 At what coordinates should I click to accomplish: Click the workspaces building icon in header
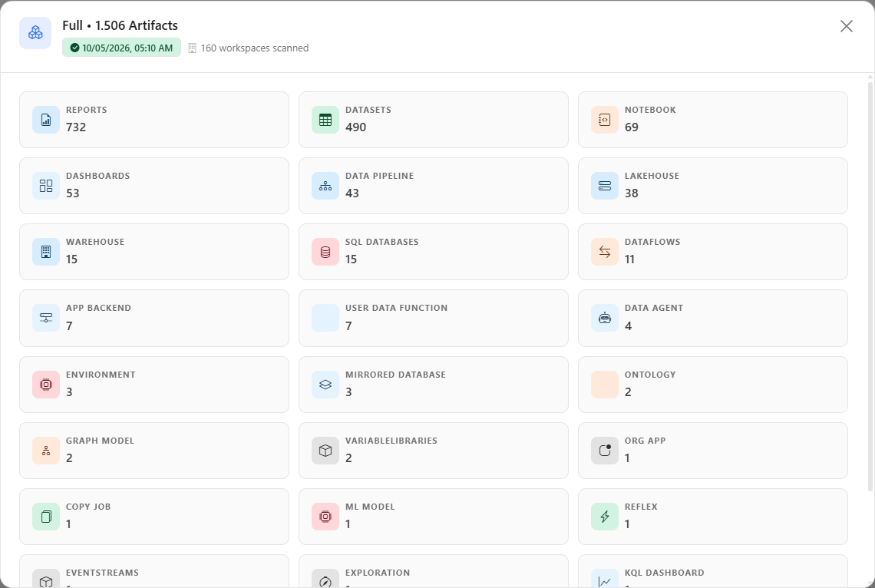click(x=192, y=48)
